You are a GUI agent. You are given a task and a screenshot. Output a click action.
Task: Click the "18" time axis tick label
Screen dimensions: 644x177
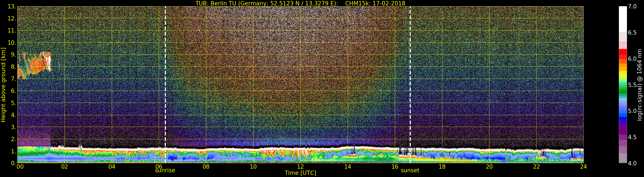442,167
